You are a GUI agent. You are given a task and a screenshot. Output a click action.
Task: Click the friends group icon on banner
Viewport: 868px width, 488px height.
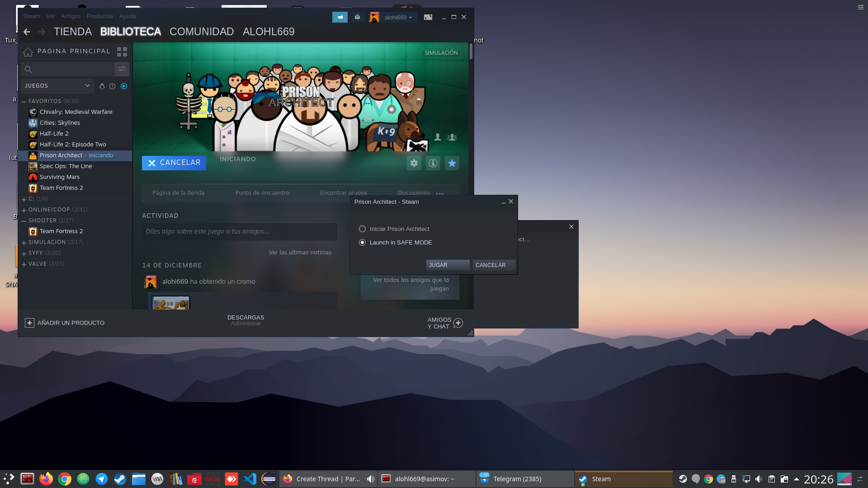pyautogui.click(x=452, y=137)
